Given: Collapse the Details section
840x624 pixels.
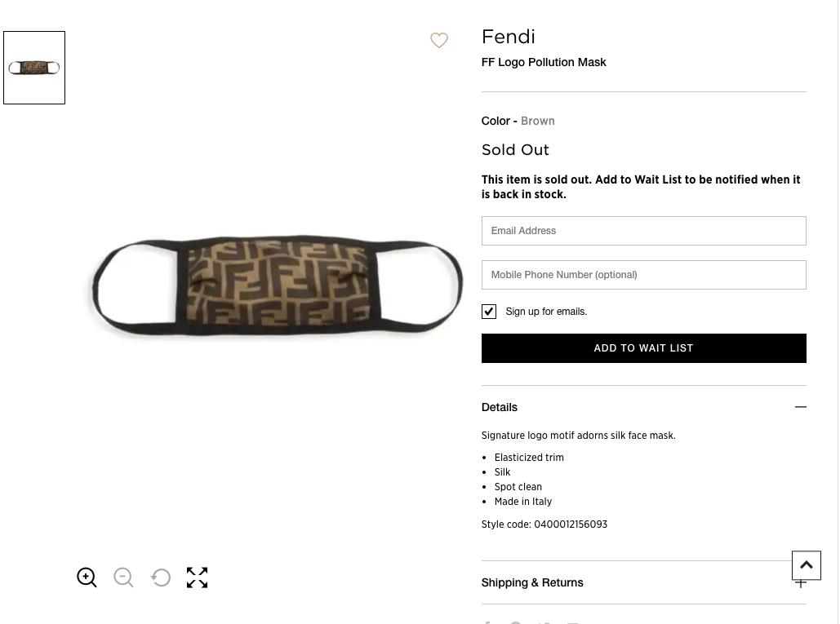Looking at the screenshot, I should click(x=800, y=407).
